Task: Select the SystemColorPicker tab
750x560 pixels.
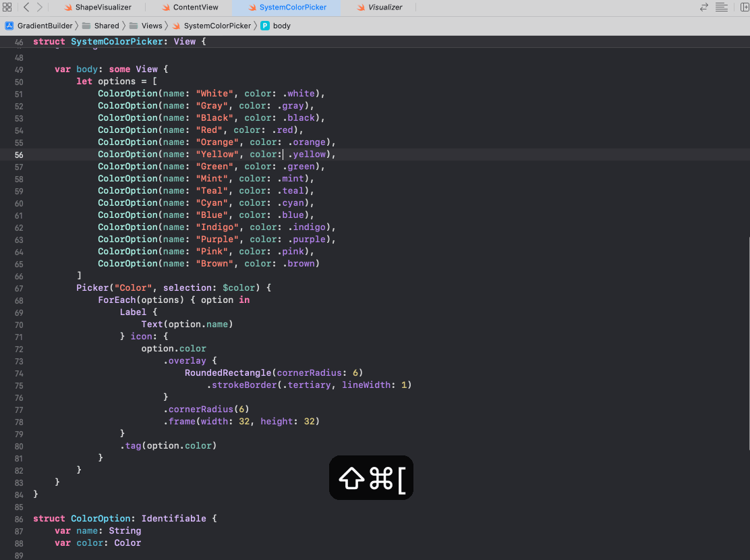Action: 287,7
